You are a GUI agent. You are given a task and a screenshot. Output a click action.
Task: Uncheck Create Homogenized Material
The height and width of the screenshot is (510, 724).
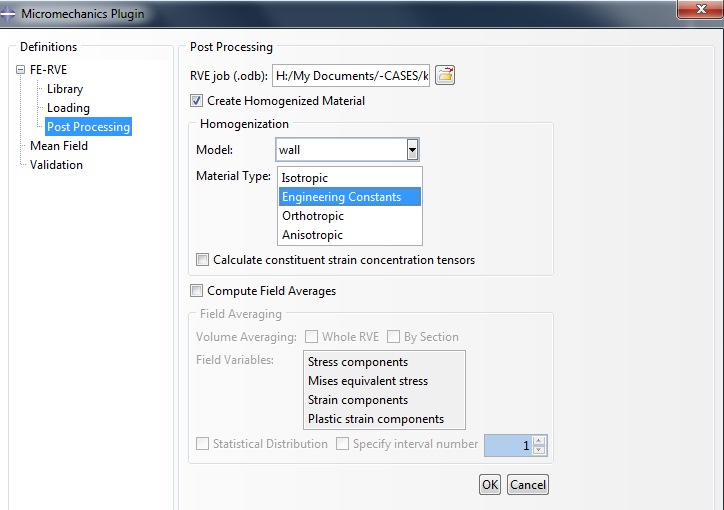click(196, 101)
